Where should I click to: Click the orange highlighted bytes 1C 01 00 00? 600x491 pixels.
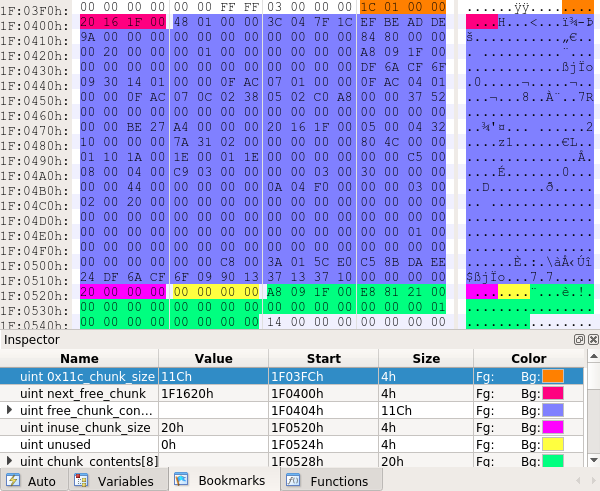403,7
